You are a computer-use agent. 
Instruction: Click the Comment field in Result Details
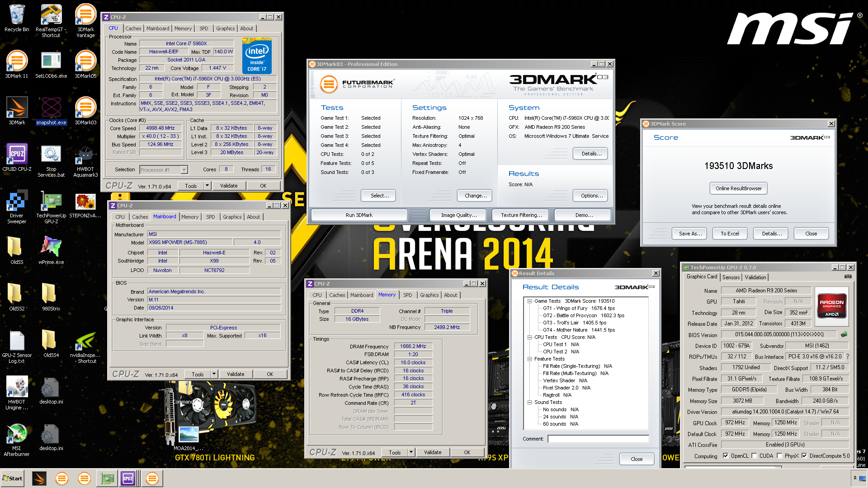[x=598, y=439]
